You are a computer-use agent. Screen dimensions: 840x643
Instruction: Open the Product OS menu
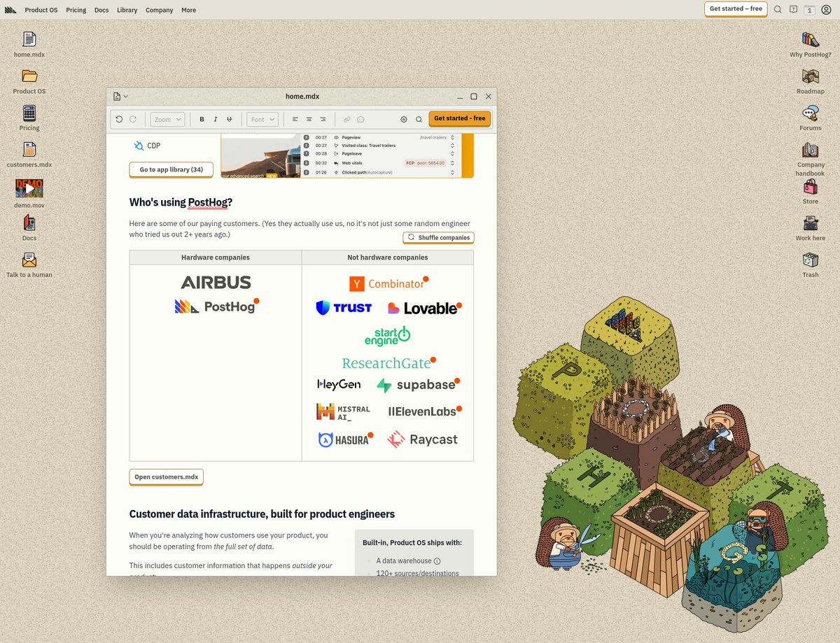pos(41,10)
